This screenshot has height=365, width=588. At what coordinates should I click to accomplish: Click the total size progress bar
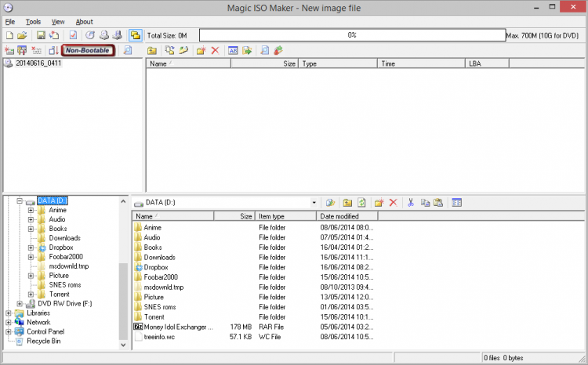352,35
